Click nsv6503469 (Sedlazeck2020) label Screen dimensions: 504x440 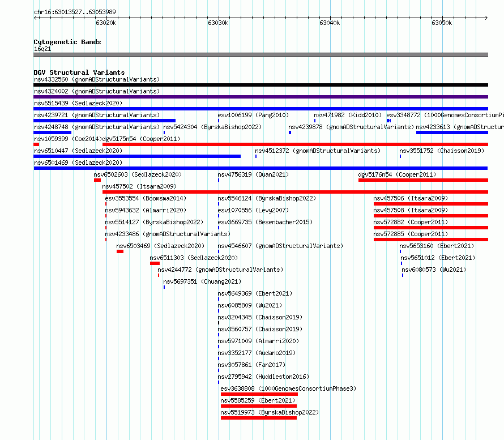(160, 246)
